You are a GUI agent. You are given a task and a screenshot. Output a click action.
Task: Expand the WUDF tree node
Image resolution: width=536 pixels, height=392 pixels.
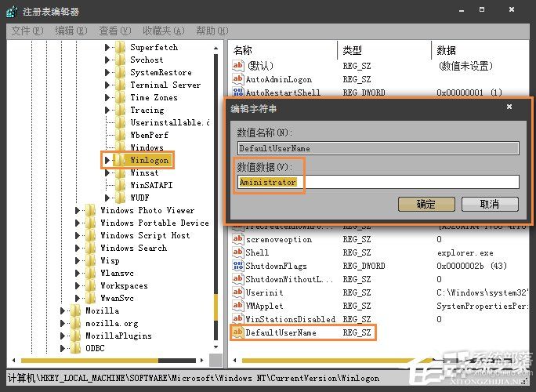[107, 198]
